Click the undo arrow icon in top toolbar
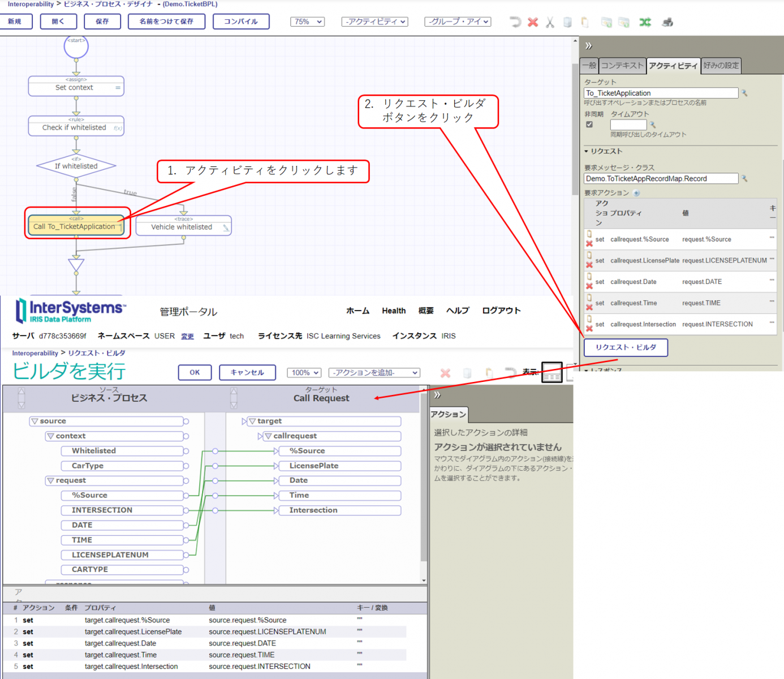 tap(515, 22)
